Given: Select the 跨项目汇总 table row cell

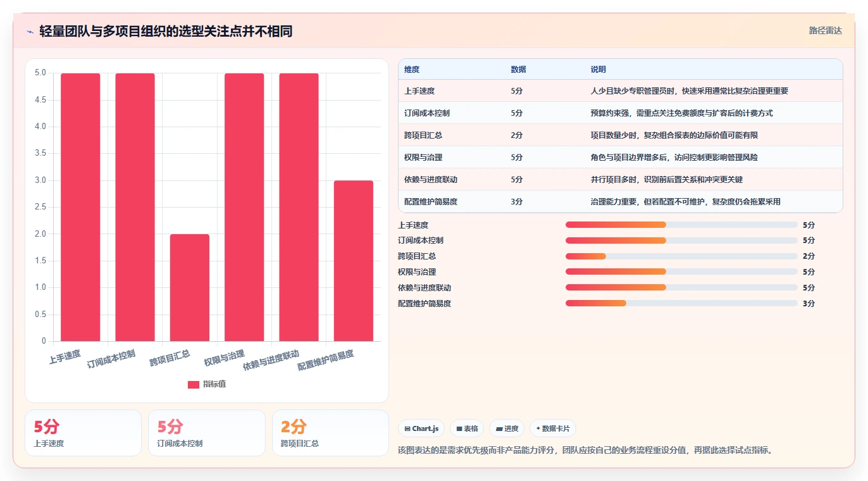Looking at the screenshot, I should click(x=423, y=135).
